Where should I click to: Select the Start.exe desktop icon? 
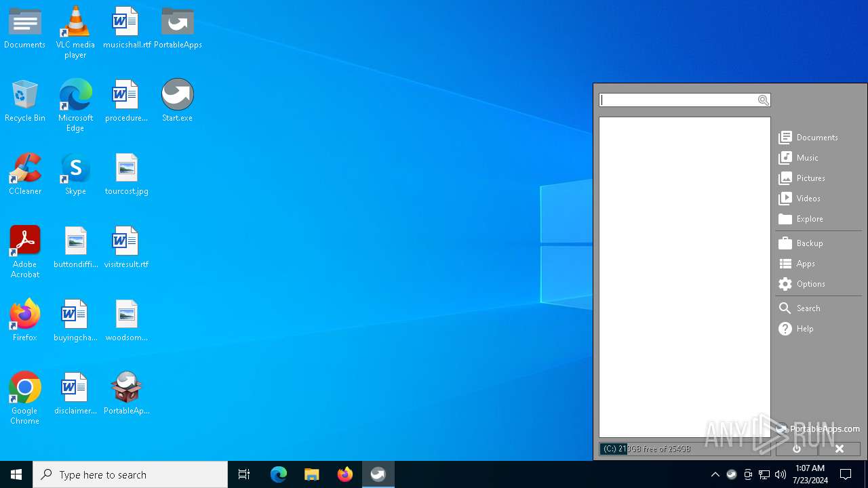click(178, 102)
